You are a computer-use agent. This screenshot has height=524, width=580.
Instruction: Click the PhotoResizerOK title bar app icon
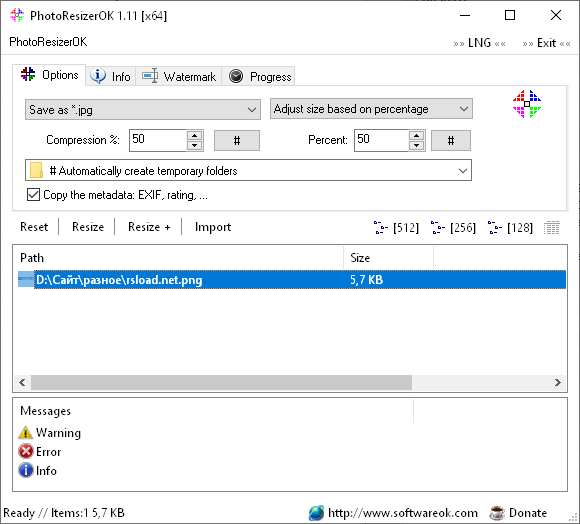[x=17, y=16]
